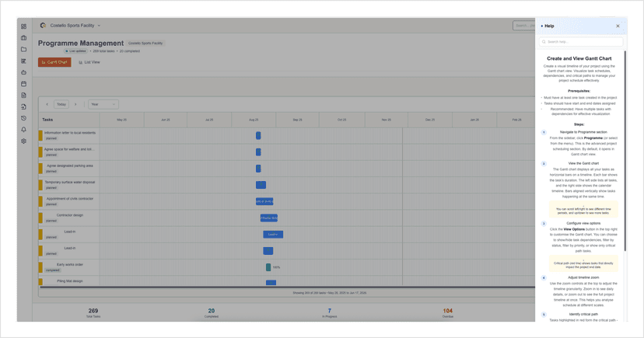Close the Help panel
This screenshot has height=338, width=644.
618,26
